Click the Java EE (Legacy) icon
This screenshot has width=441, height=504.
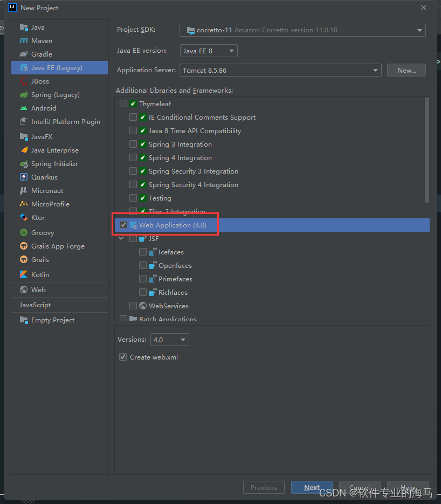[x=24, y=68]
